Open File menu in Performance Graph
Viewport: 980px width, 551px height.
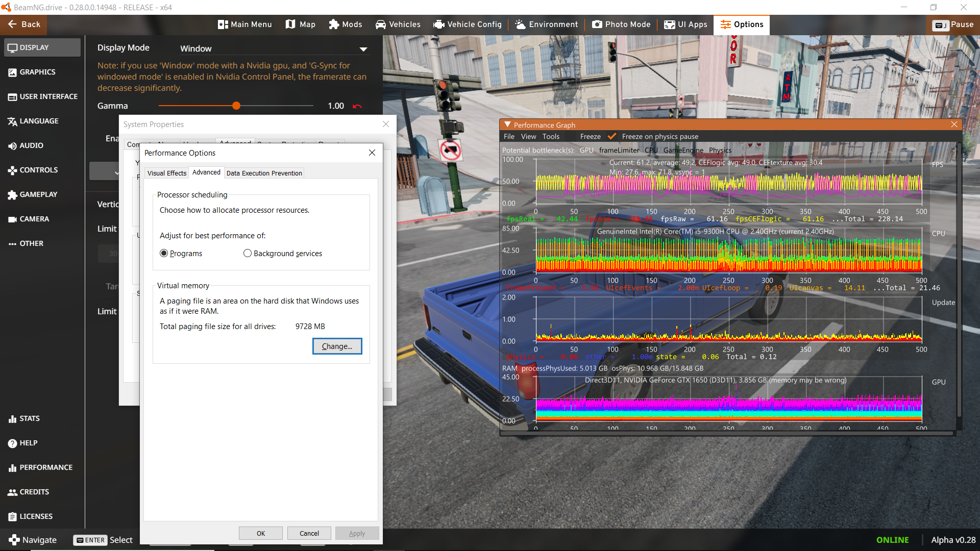click(509, 136)
